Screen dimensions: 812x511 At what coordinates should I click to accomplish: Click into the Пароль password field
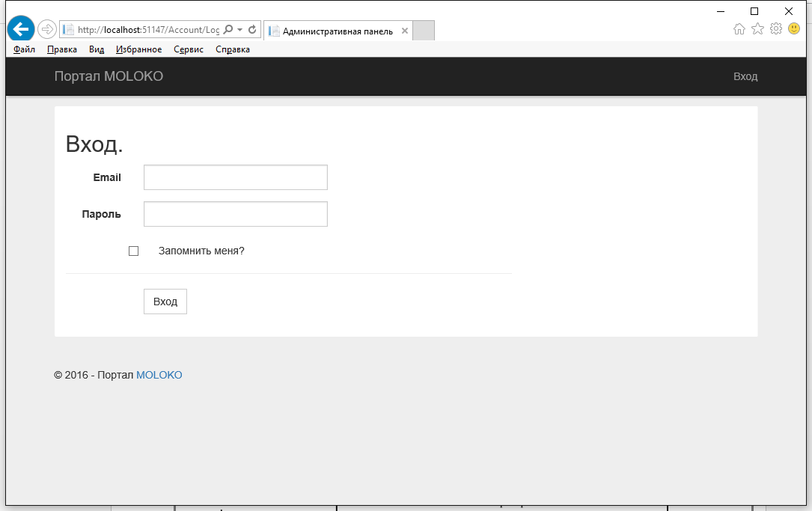[235, 214]
